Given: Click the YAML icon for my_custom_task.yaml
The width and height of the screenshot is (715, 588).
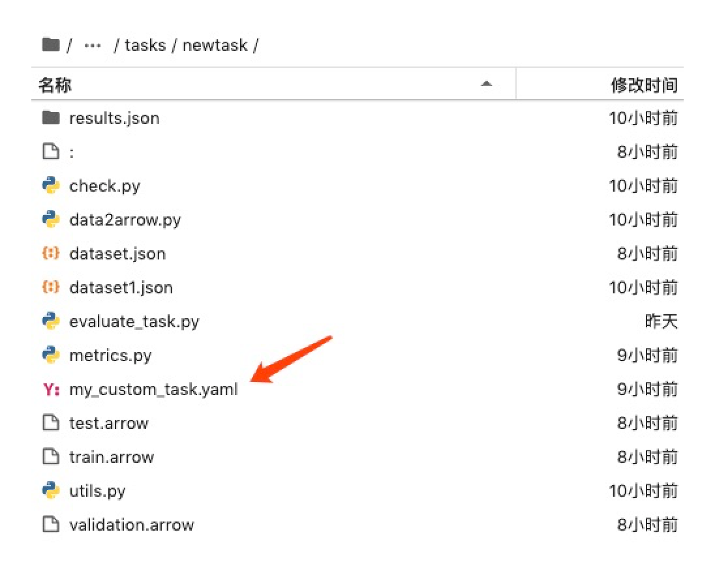Looking at the screenshot, I should click(x=50, y=389).
